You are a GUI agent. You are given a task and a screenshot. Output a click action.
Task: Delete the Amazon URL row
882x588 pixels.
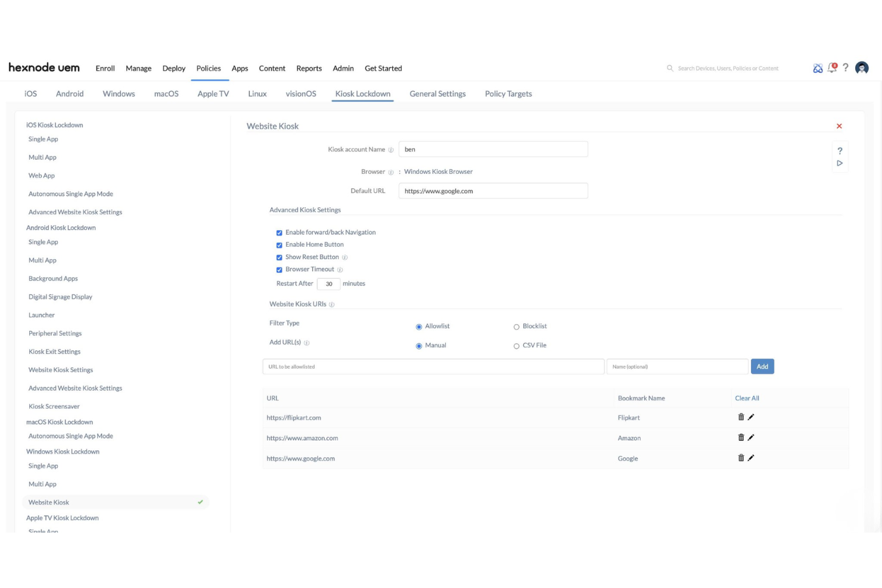pyautogui.click(x=741, y=437)
